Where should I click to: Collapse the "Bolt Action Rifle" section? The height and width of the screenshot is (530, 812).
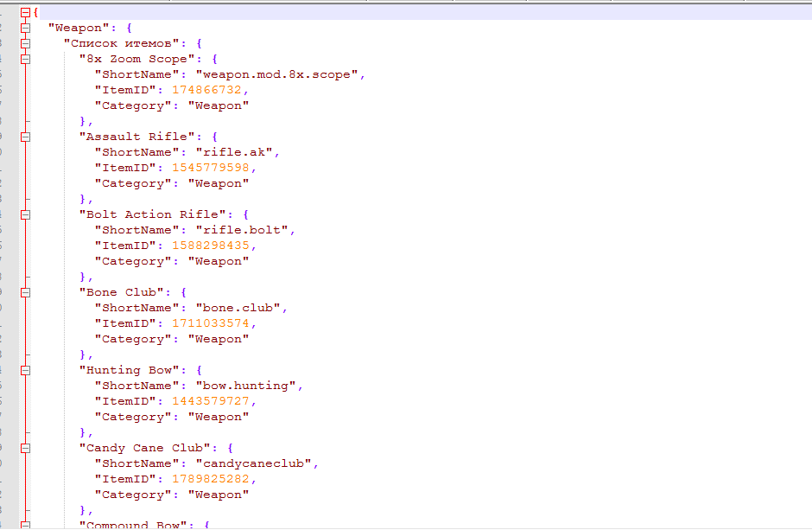tap(25, 214)
